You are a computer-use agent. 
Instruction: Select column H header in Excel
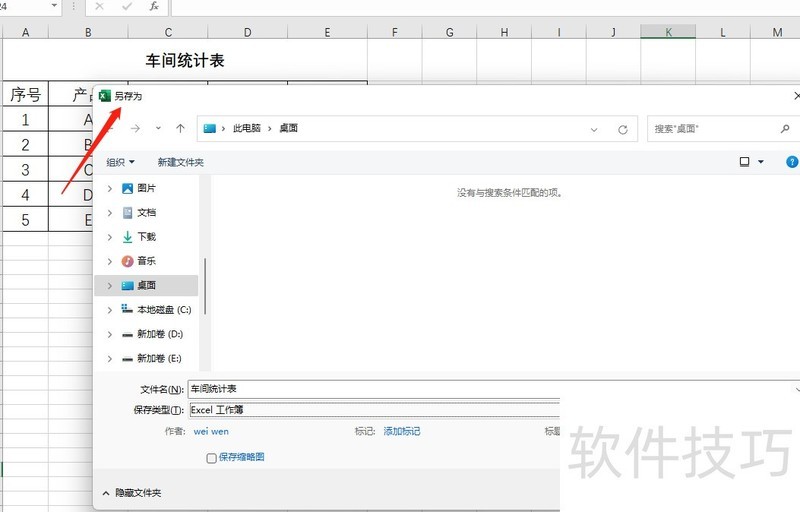tap(504, 32)
